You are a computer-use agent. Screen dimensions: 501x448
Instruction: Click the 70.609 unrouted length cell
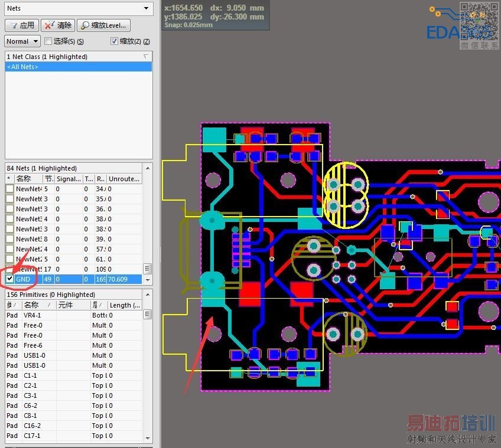124,279
